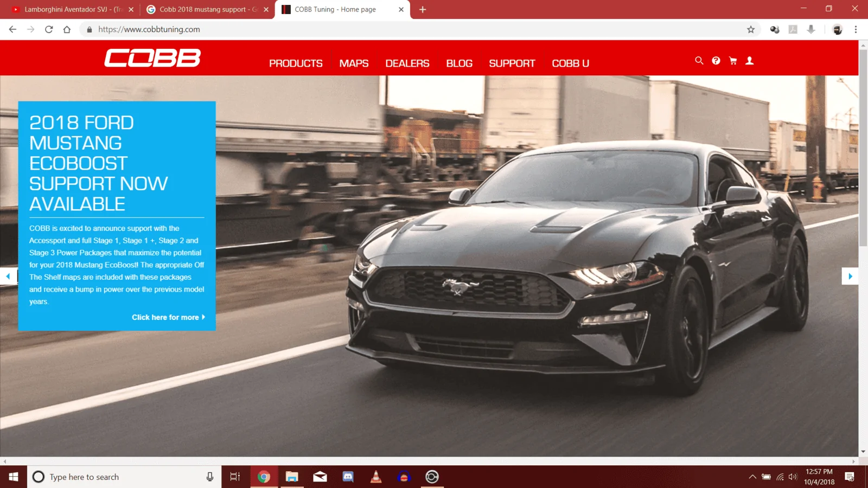868x488 pixels.
Task: Show previous slide with left arrow
Action: tap(8, 276)
